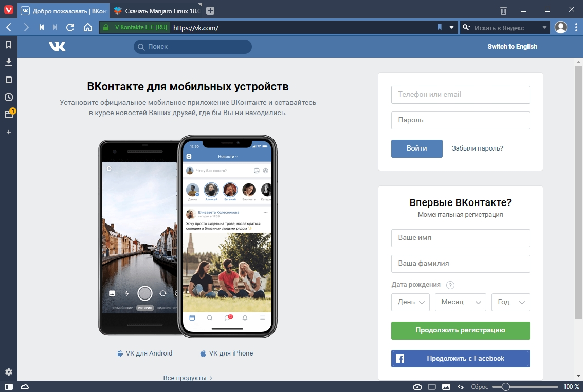This screenshot has height=392, width=583.
Task: Click the fast forward navigation icon
Action: [55, 27]
